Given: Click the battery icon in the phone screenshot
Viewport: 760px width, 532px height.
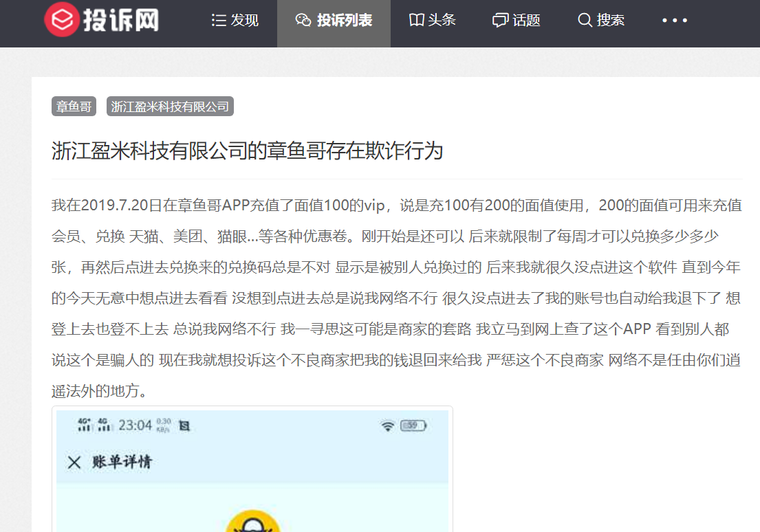Looking at the screenshot, I should 413,426.
